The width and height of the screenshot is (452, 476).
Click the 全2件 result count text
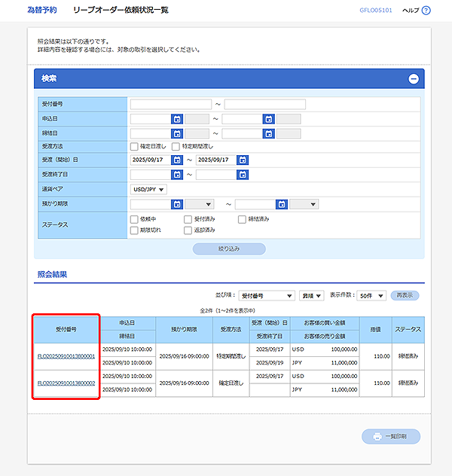pyautogui.click(x=228, y=310)
